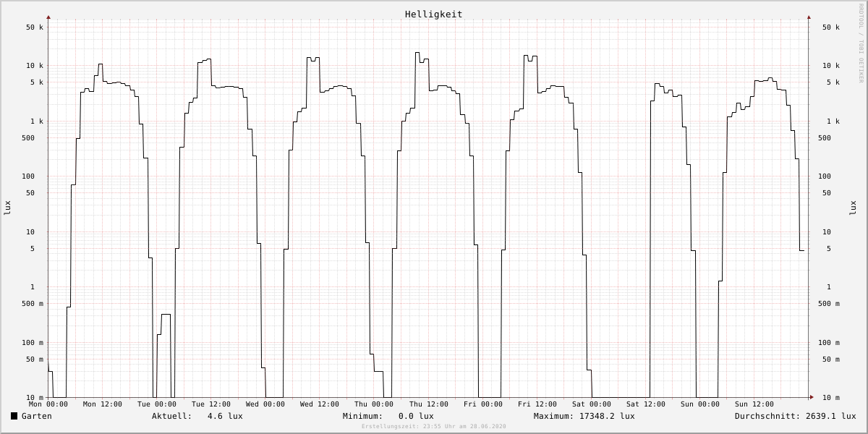This screenshot has height=434, width=868.
Task: Click the "Fri 00:00" time axis label
Action: [x=483, y=404]
